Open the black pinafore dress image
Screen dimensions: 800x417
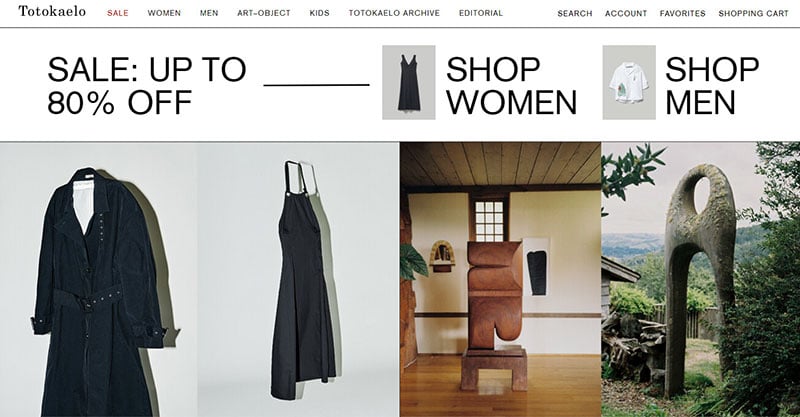point(298,279)
